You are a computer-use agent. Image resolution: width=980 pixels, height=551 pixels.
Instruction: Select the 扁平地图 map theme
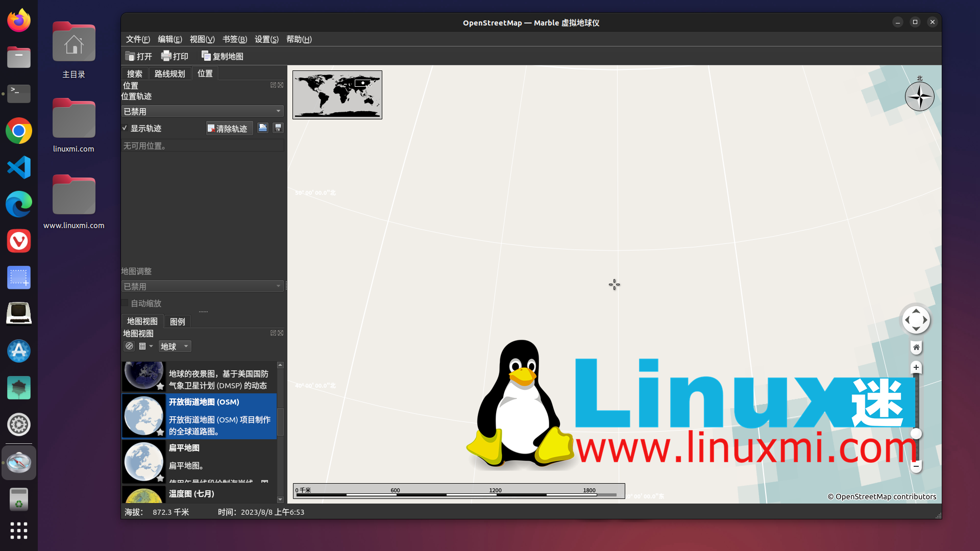pos(199,462)
